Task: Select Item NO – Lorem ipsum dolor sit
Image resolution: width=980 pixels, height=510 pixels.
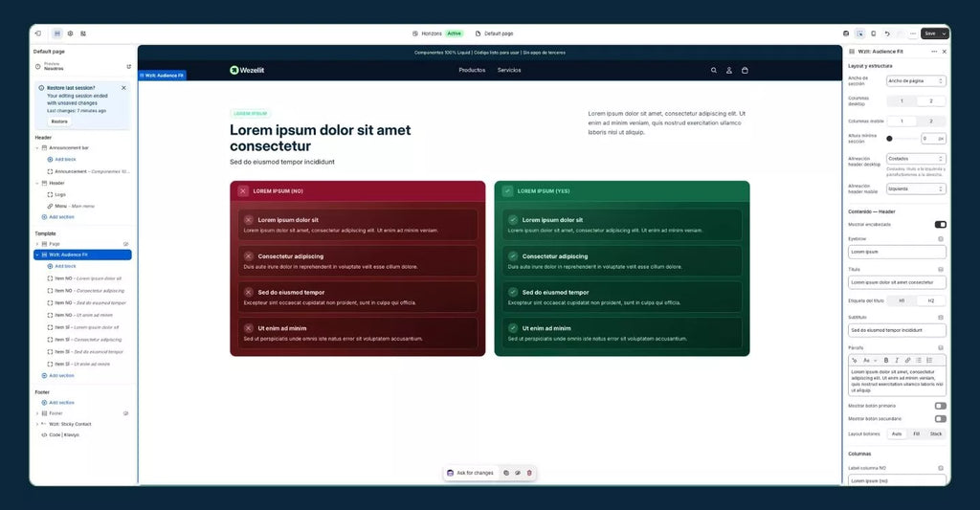Action: (x=84, y=278)
